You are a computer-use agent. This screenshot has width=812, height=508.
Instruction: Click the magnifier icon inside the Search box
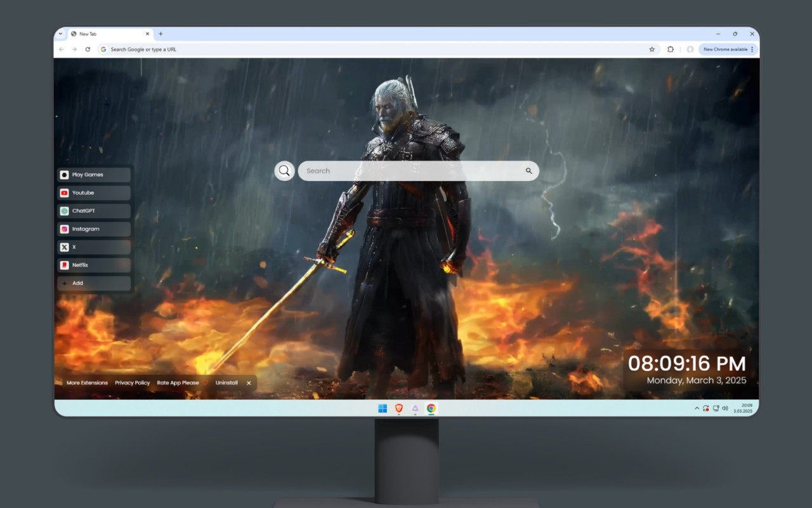point(528,171)
